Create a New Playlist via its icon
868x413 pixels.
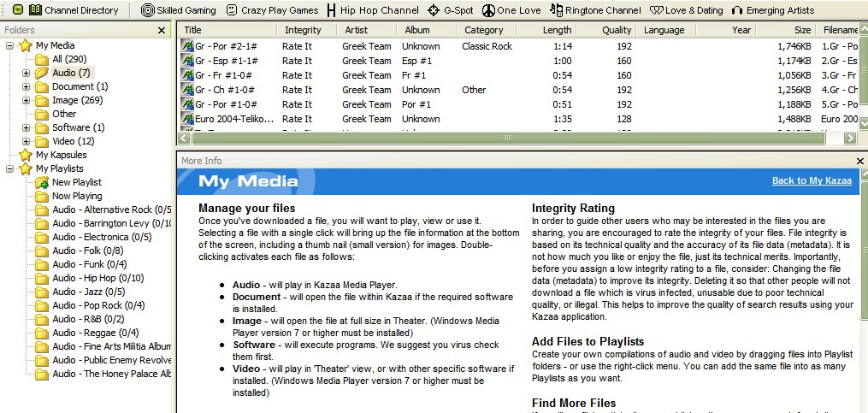[42, 182]
